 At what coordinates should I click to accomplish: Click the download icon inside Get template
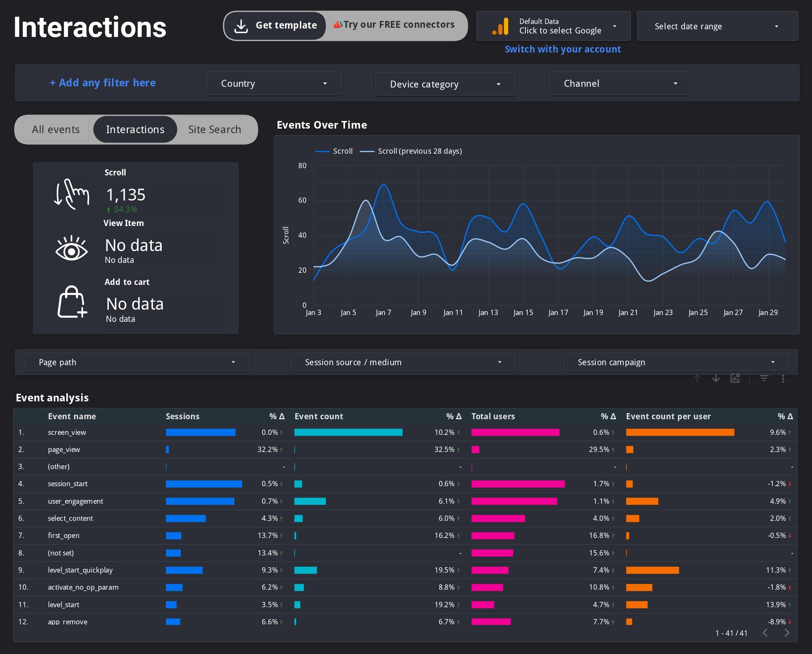coord(241,25)
